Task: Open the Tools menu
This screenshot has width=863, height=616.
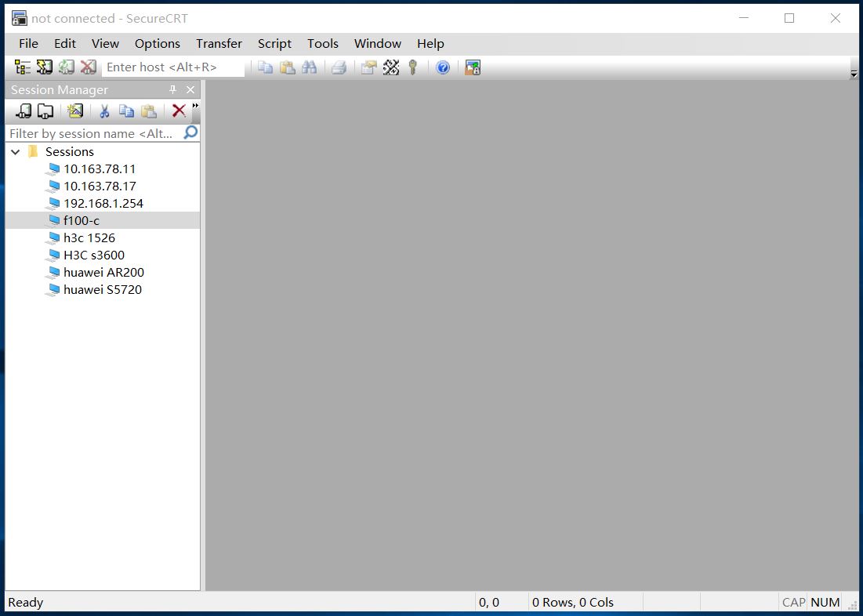Action: (x=322, y=43)
